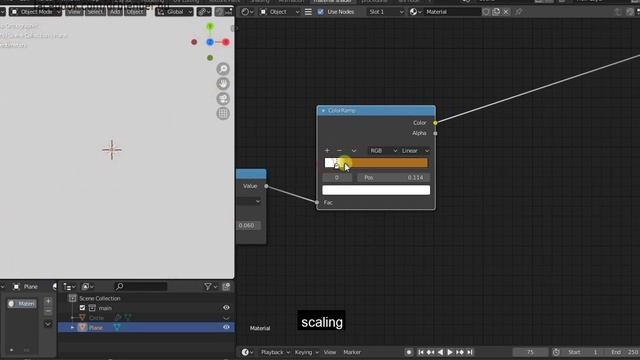Viewport: 640px width, 360px height.
Task: Hide the Plane object with its eye icon
Action: (226, 327)
